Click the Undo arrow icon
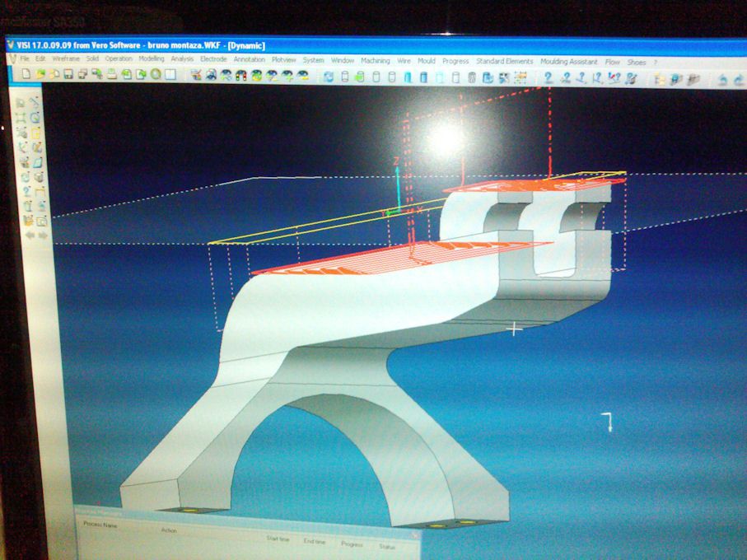747x560 pixels. pos(722,80)
